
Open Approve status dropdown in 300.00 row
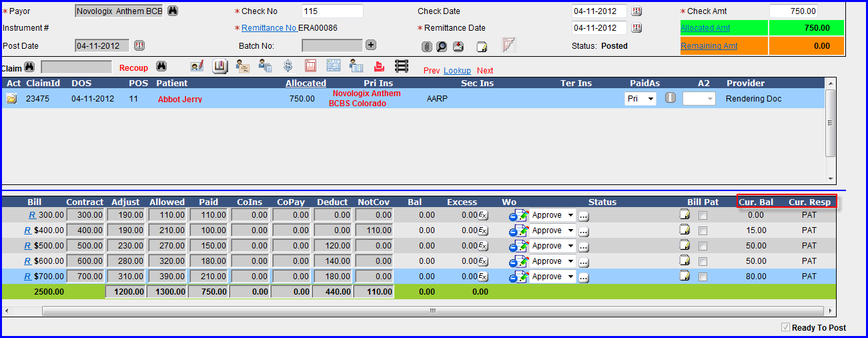coord(552,215)
